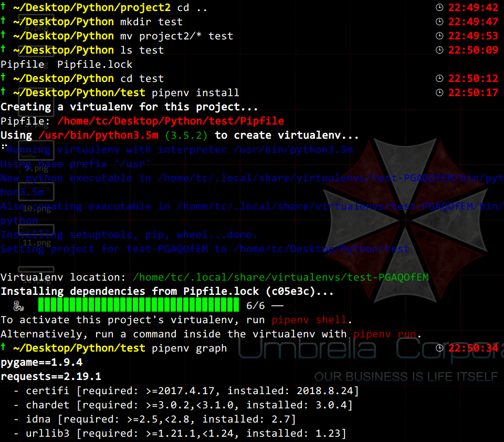The width and height of the screenshot is (504, 442).
Task: Click the timestamp 22:50:09
Action: click(473, 50)
